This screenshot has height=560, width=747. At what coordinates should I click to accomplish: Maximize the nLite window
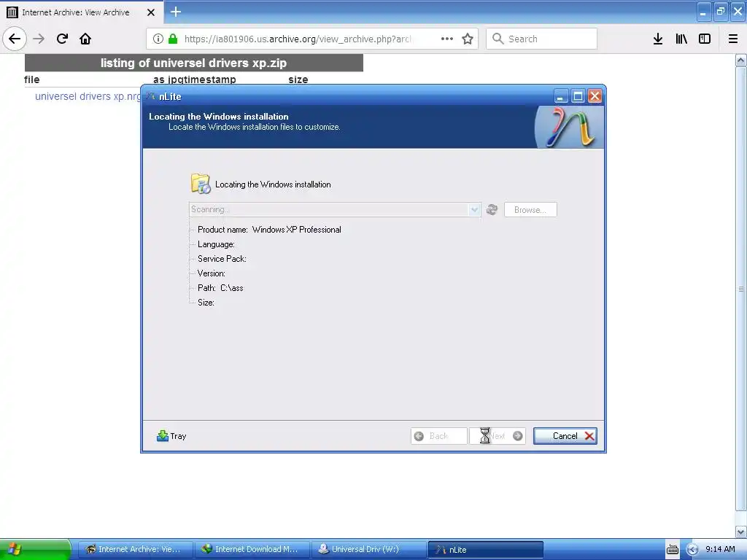(578, 96)
